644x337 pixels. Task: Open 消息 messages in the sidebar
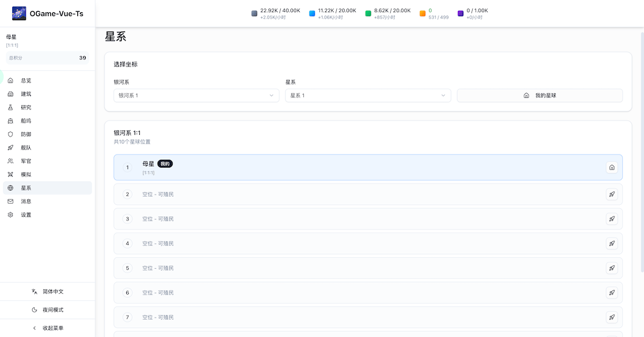tap(26, 201)
